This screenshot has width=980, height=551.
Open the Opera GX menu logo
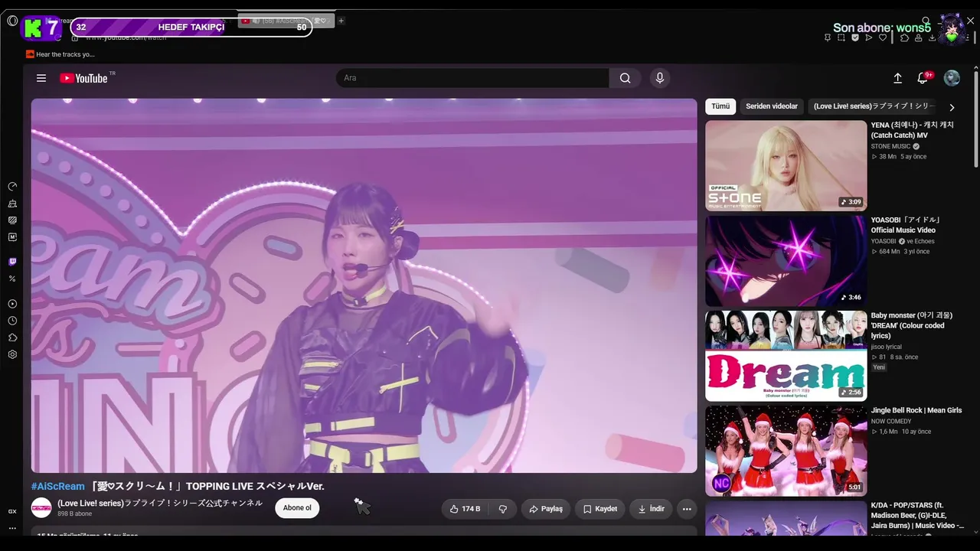tap(12, 21)
